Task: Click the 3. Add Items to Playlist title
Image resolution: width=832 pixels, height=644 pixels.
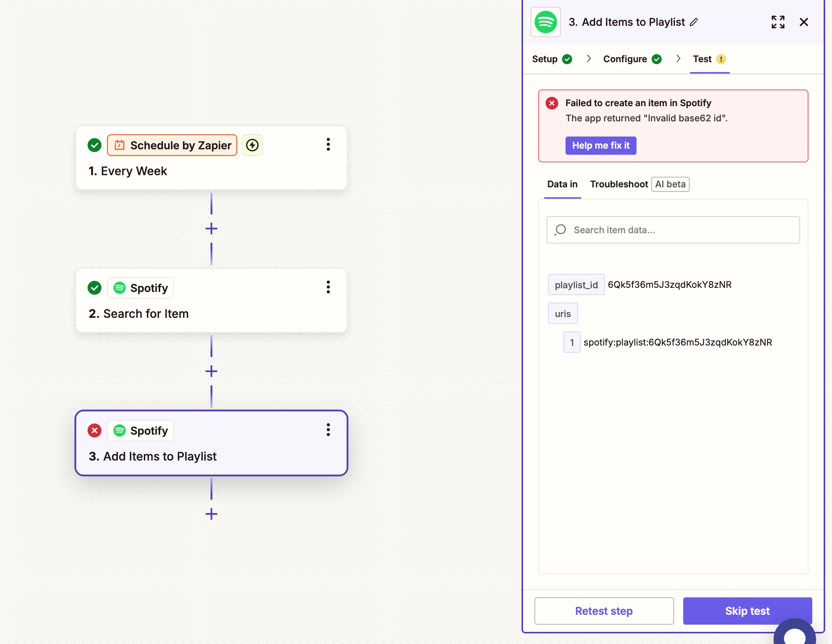Action: (627, 22)
